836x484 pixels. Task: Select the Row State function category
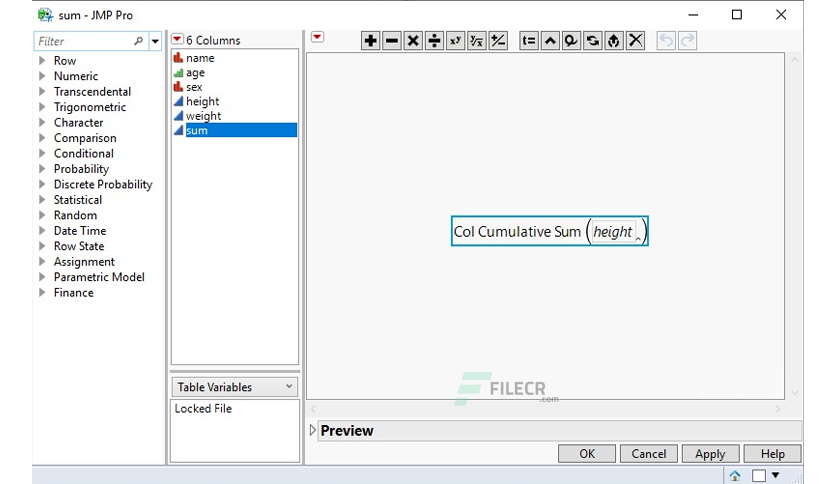(79, 246)
